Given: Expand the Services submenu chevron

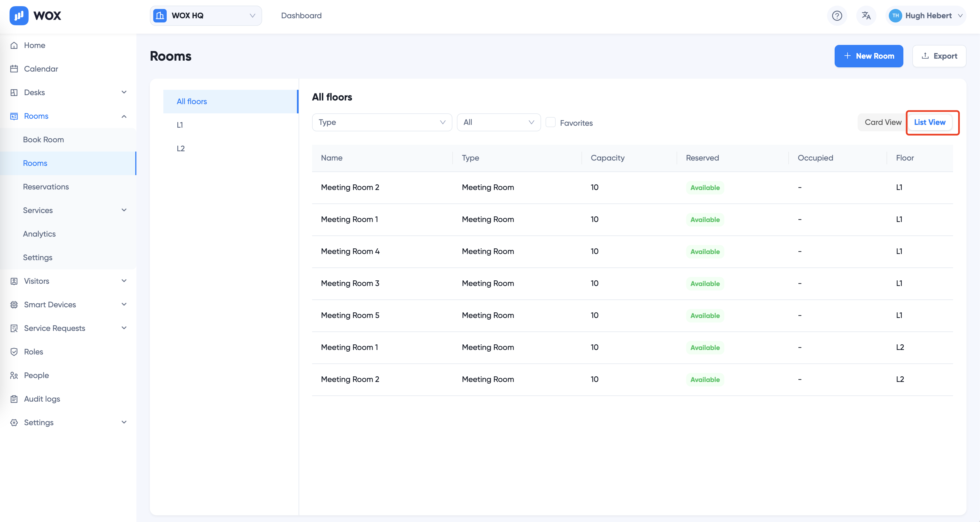Looking at the screenshot, I should pyautogui.click(x=124, y=210).
